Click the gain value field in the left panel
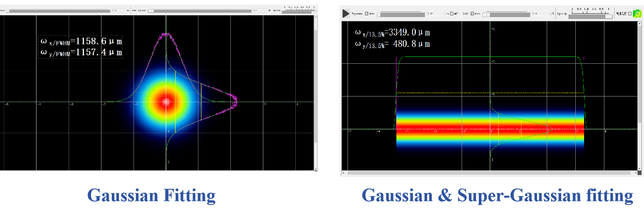644x209 pixels. [x=259, y=10]
